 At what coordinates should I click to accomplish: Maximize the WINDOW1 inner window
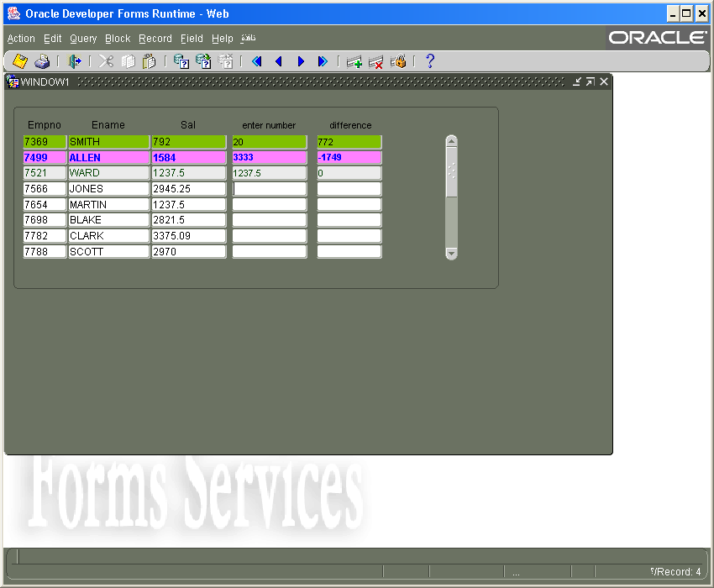pyautogui.click(x=591, y=81)
